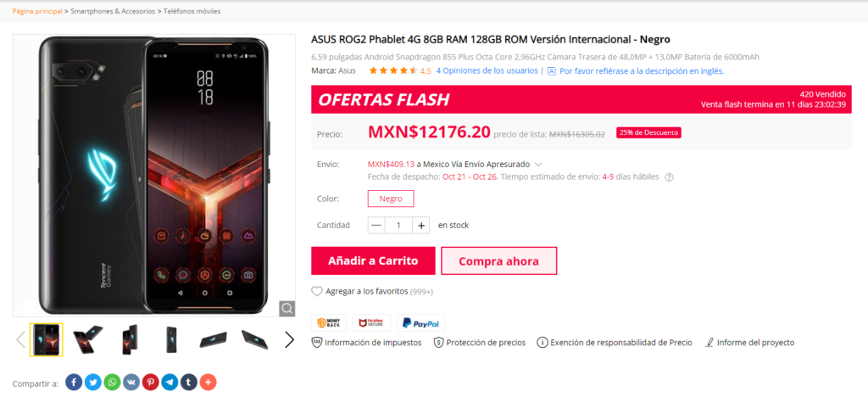
Task: Click Compra ahora button
Action: [x=498, y=260]
